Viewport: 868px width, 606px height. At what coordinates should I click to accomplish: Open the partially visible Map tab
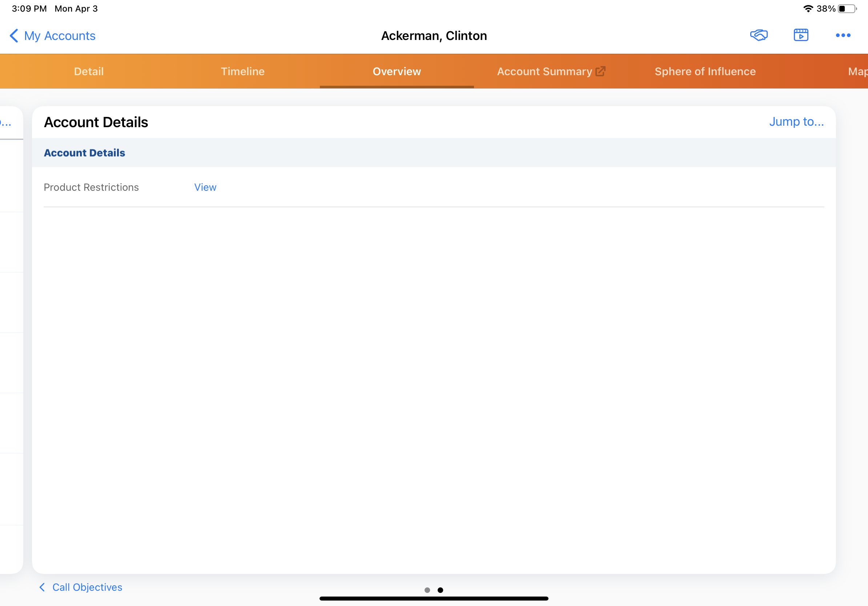(857, 72)
